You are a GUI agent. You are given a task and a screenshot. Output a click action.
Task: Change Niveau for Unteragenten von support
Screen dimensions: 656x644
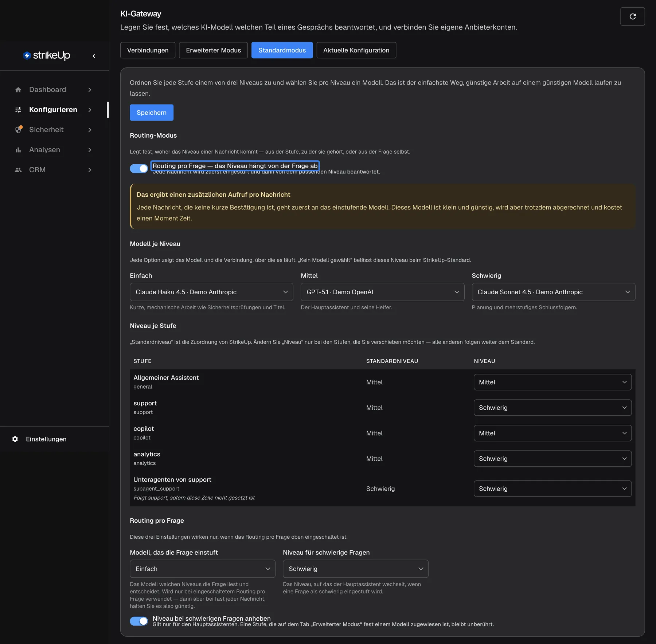pyautogui.click(x=552, y=488)
